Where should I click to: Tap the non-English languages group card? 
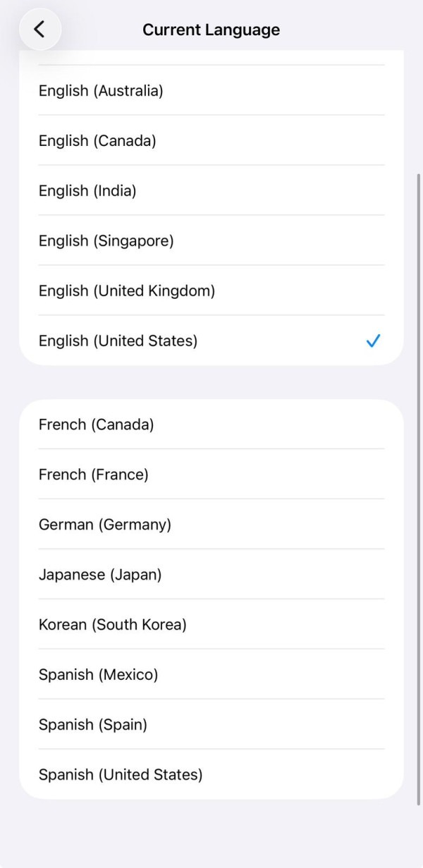[x=211, y=599]
